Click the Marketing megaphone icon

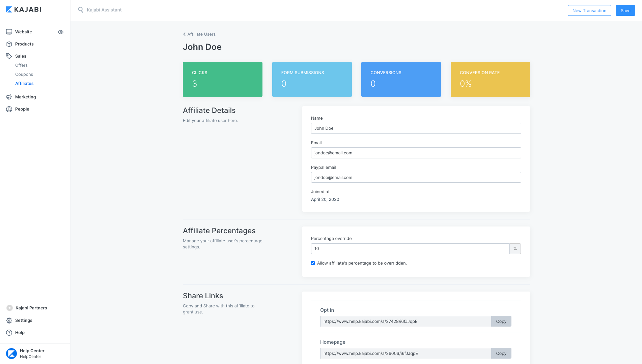point(9,97)
